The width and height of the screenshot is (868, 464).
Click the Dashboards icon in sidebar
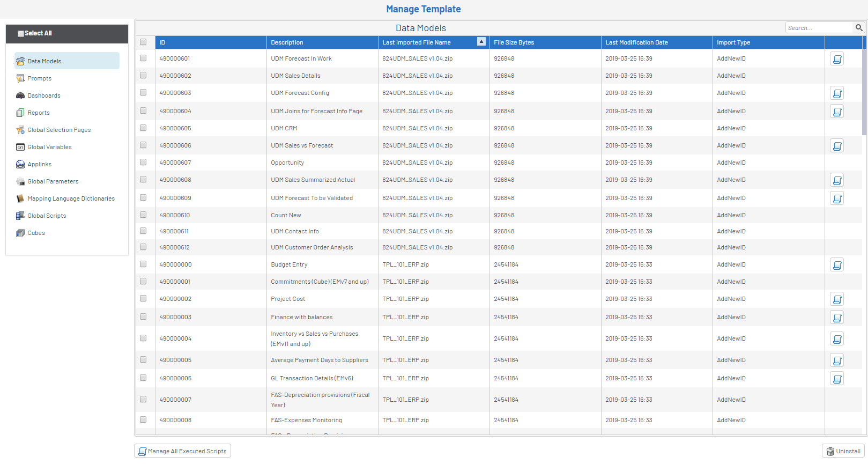coord(20,95)
